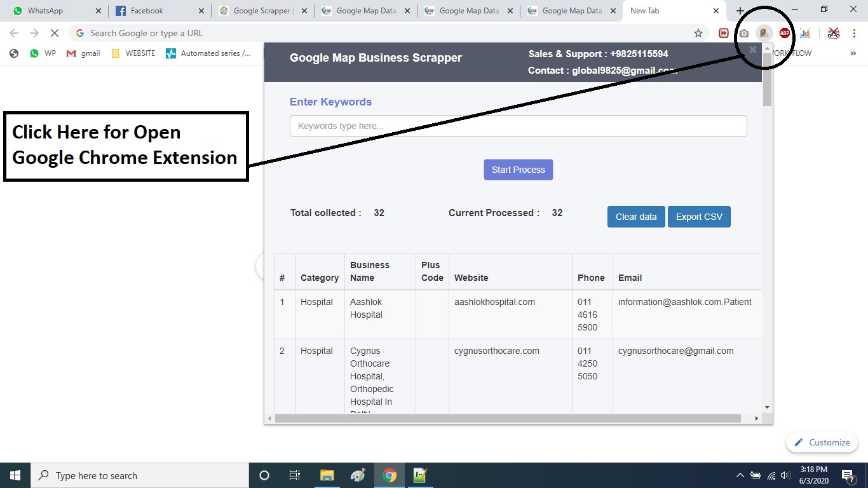Click the AdBlock Plus extension icon

(x=785, y=33)
